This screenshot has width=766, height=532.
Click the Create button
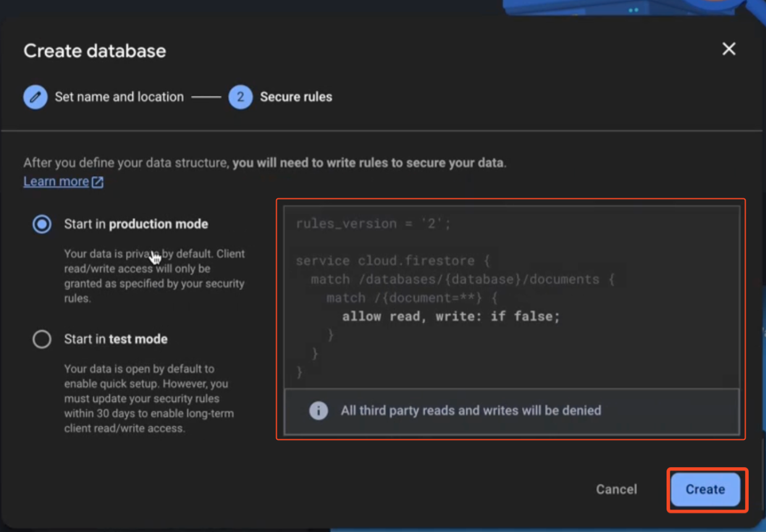[705, 489]
